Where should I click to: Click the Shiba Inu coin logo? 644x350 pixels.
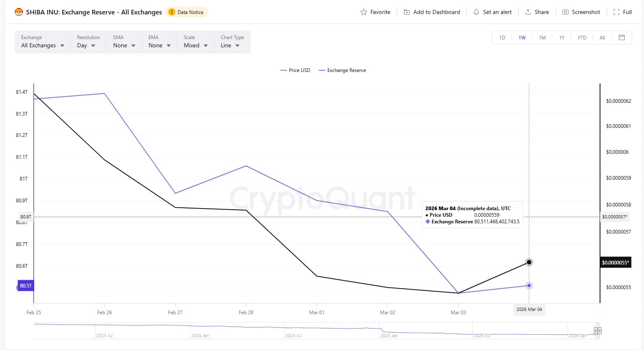(19, 12)
